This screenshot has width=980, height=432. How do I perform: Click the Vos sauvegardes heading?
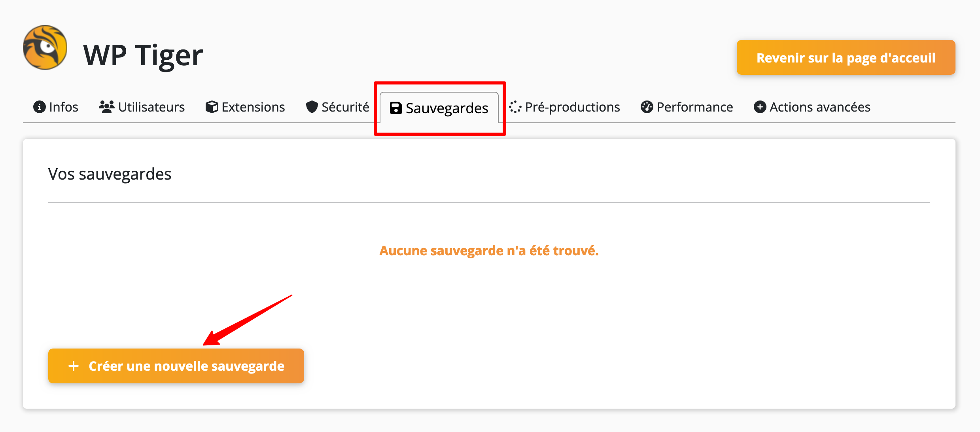click(110, 174)
